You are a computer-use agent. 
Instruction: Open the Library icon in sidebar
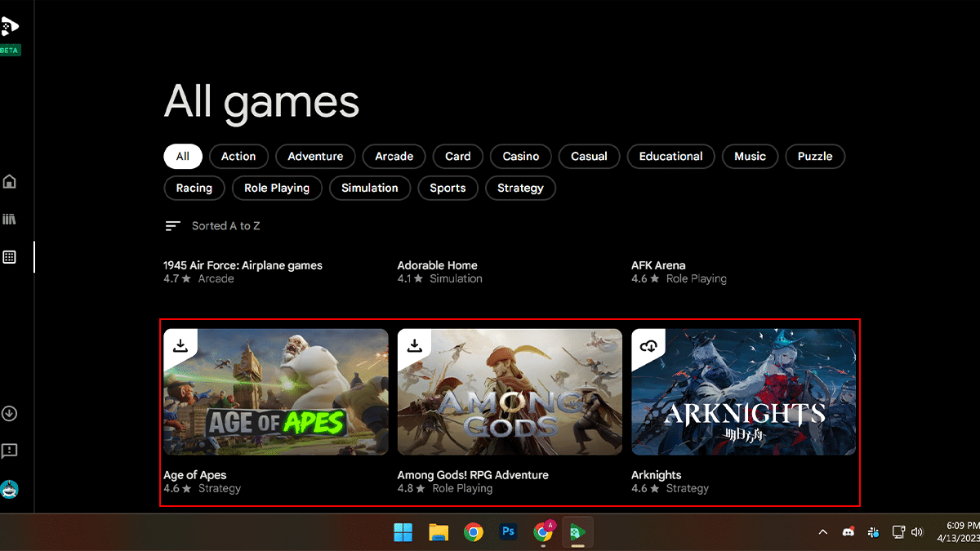(x=10, y=219)
